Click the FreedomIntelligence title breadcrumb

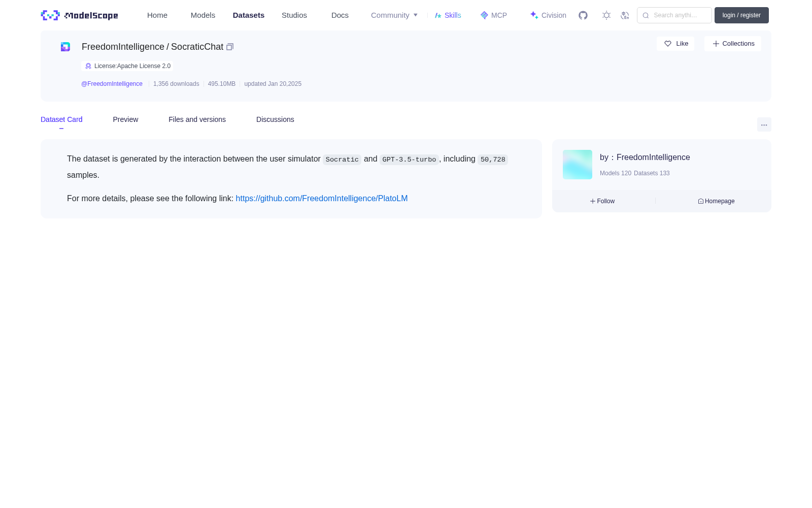coord(123,47)
